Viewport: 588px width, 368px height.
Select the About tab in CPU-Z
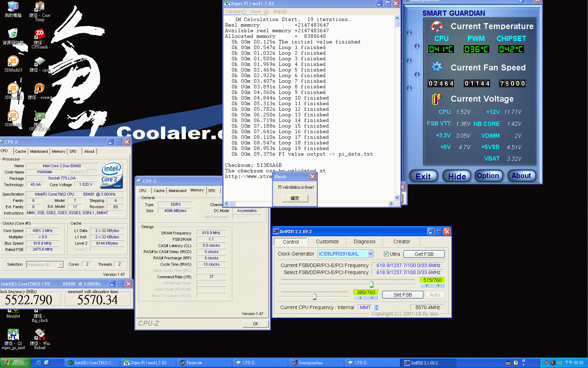89,151
